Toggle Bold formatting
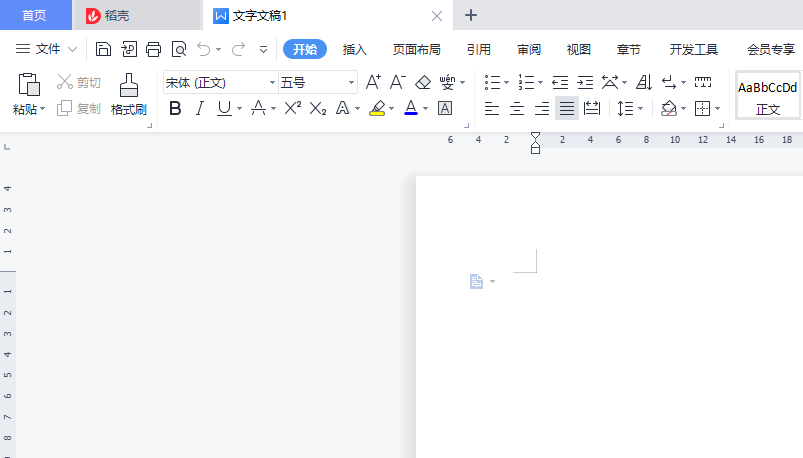Screen dimensions: 803x458 [x=175, y=108]
